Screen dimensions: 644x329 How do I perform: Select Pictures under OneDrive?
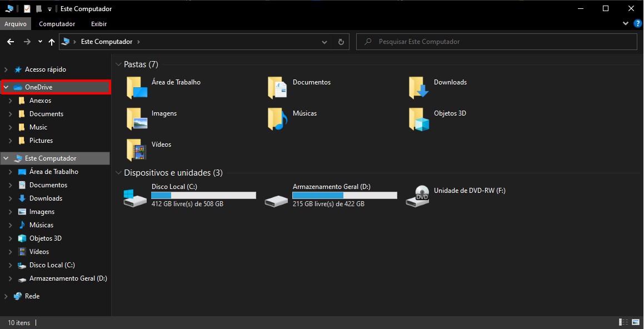[x=41, y=141]
